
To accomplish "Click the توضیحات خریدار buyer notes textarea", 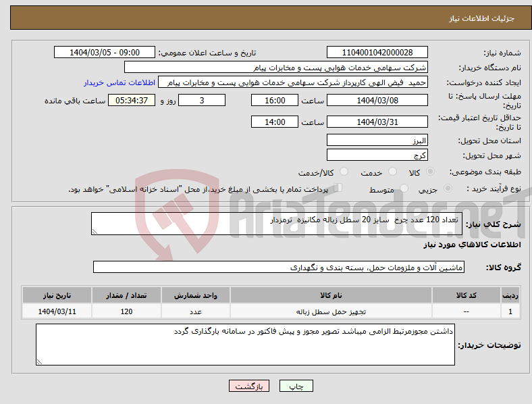I will [245, 345].
